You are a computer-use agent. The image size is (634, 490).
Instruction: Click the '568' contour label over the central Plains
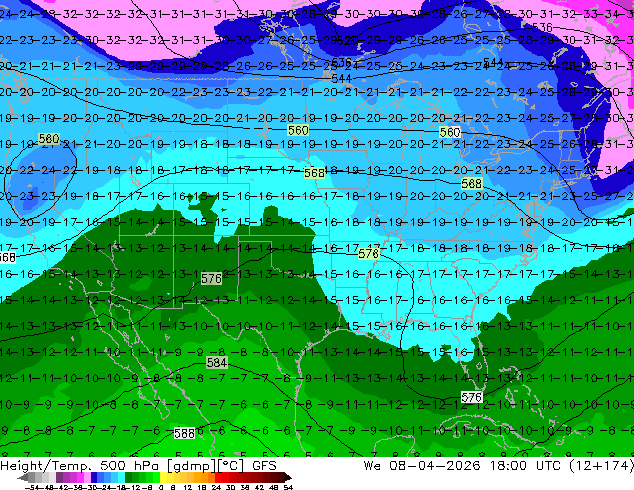[314, 173]
